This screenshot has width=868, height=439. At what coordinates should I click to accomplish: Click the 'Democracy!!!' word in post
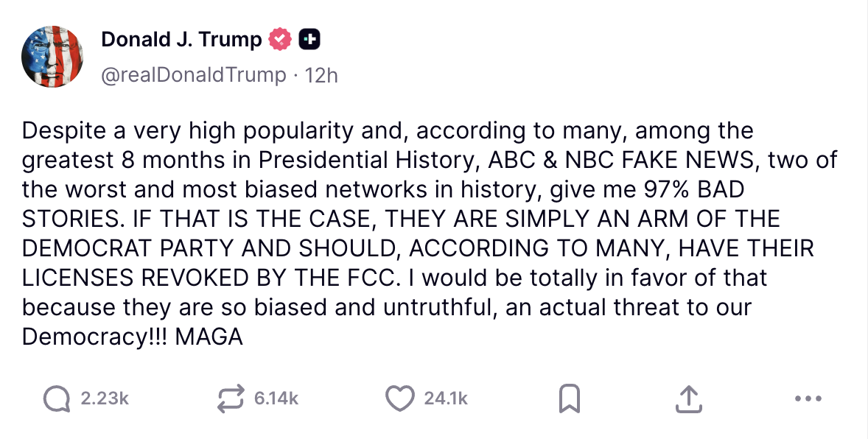tap(95, 337)
